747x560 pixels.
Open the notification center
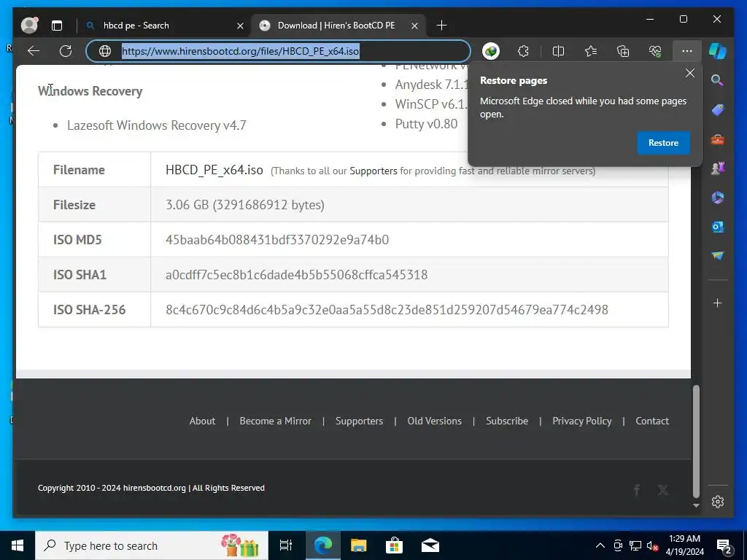(724, 546)
